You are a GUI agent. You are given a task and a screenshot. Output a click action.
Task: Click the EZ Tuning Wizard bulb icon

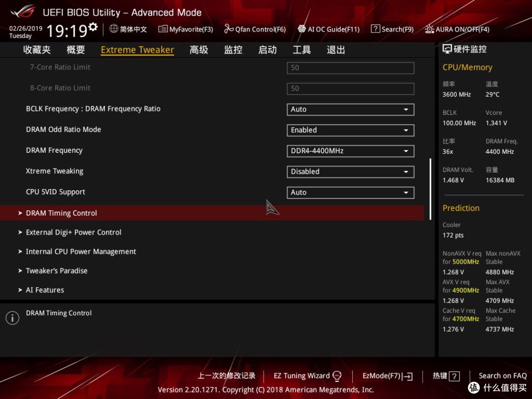point(337,376)
